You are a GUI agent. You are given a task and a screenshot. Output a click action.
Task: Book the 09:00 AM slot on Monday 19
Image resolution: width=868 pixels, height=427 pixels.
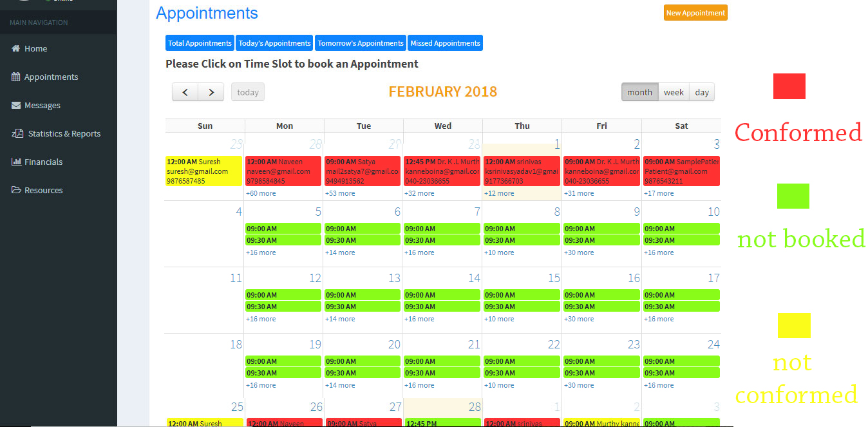(283, 361)
